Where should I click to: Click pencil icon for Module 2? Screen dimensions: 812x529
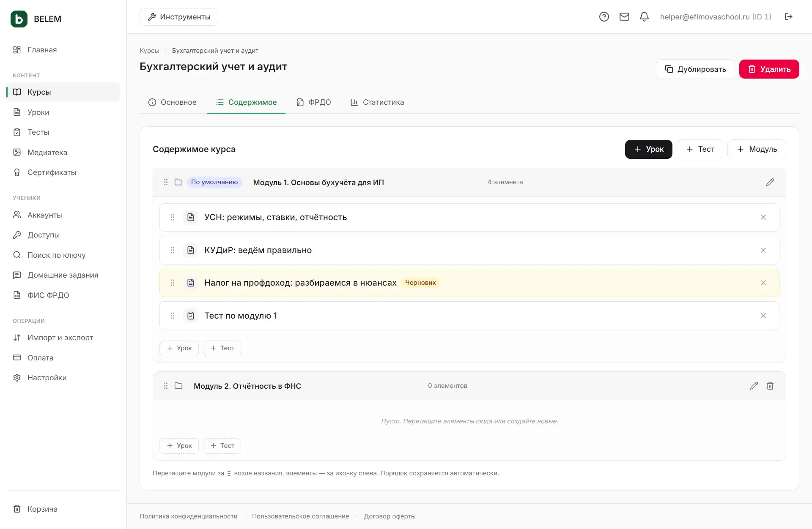[754, 386]
